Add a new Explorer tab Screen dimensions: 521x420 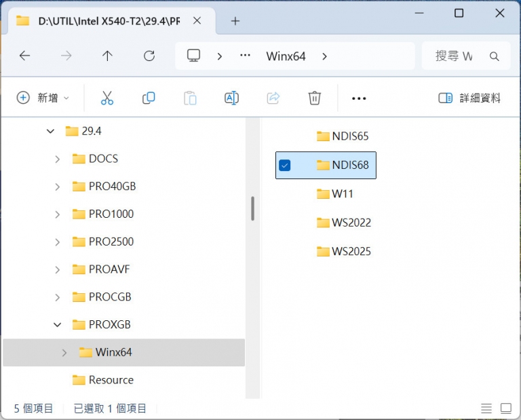pyautogui.click(x=235, y=21)
